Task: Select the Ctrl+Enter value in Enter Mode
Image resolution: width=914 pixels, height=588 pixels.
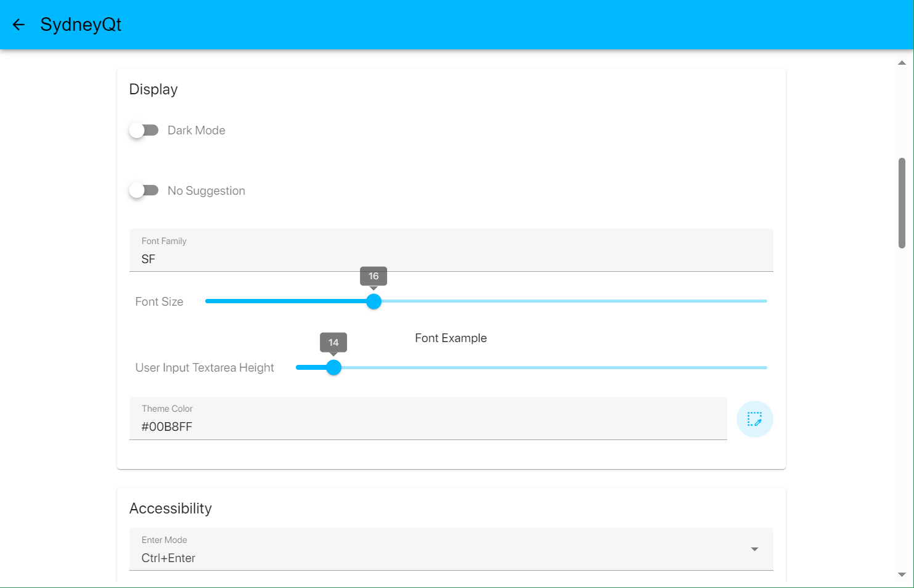Action: click(168, 558)
